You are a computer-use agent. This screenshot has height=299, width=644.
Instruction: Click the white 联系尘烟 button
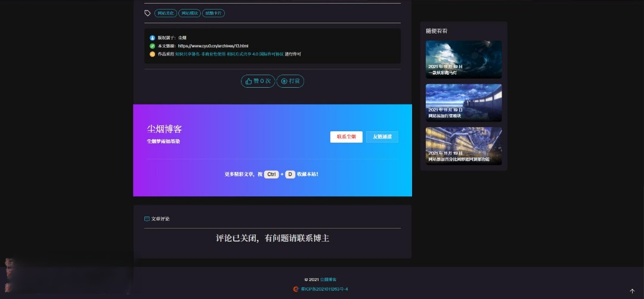(x=346, y=137)
